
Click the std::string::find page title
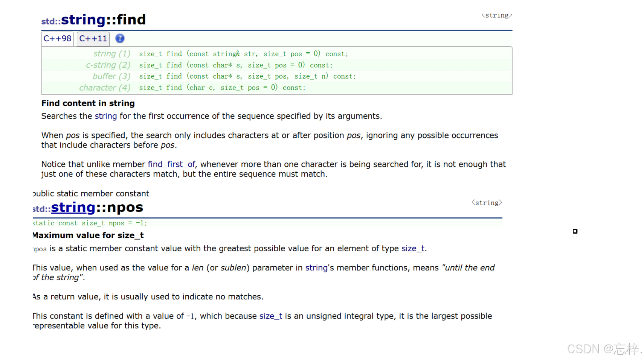93,20
